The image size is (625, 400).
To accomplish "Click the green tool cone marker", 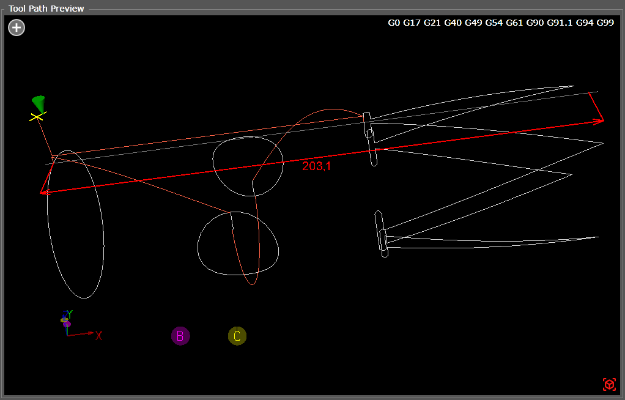I will pos(39,104).
